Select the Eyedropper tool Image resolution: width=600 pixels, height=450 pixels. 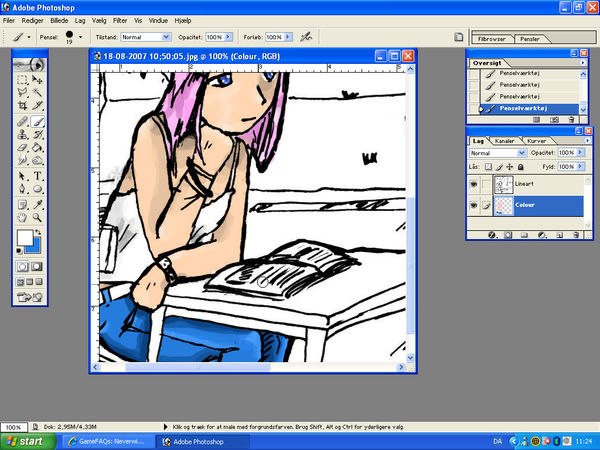click(37, 205)
